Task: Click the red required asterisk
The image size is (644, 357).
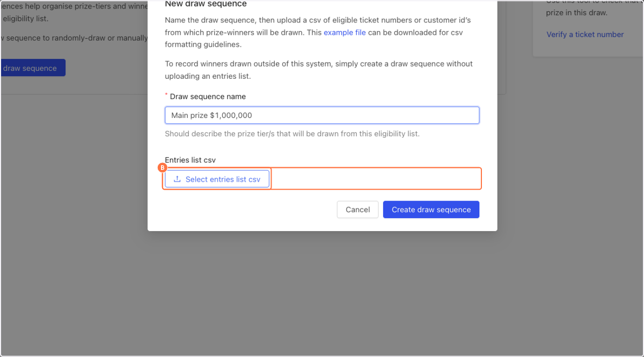Action: 166,95
